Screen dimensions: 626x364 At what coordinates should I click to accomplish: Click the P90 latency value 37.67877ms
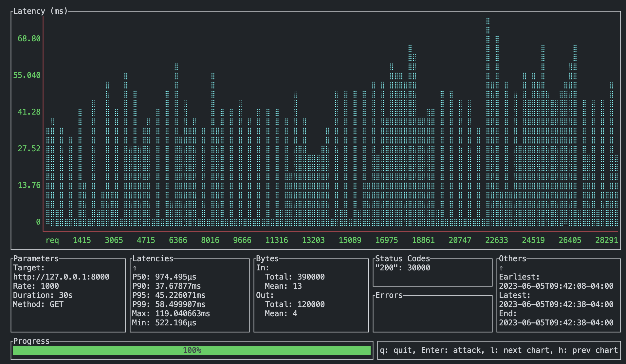coord(178,286)
